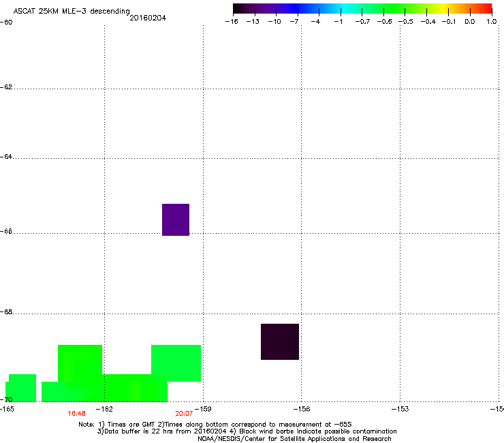The height and width of the screenshot is (443, 504).
Task: Click the red 16:48 time label
Action: pyautogui.click(x=76, y=414)
